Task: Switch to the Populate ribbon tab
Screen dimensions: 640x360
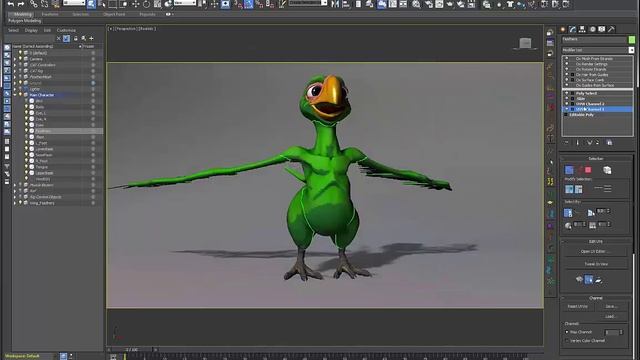Action: [147, 14]
